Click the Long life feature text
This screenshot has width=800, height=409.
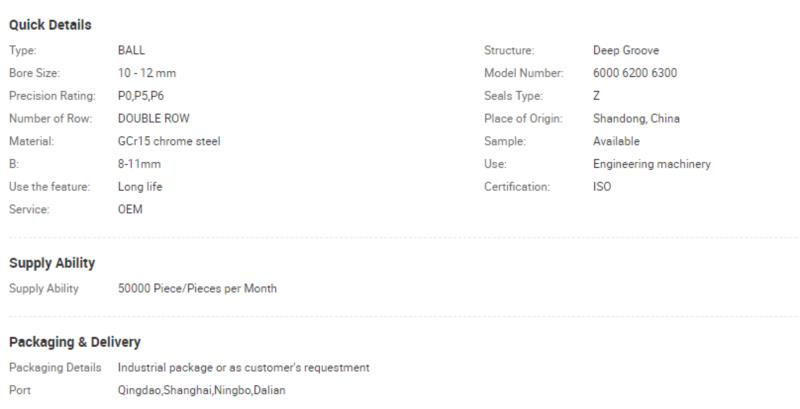tap(140, 187)
